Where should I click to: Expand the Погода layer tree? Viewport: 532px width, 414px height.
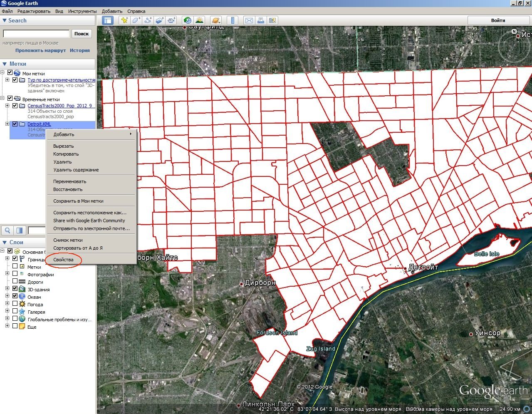tap(7, 304)
